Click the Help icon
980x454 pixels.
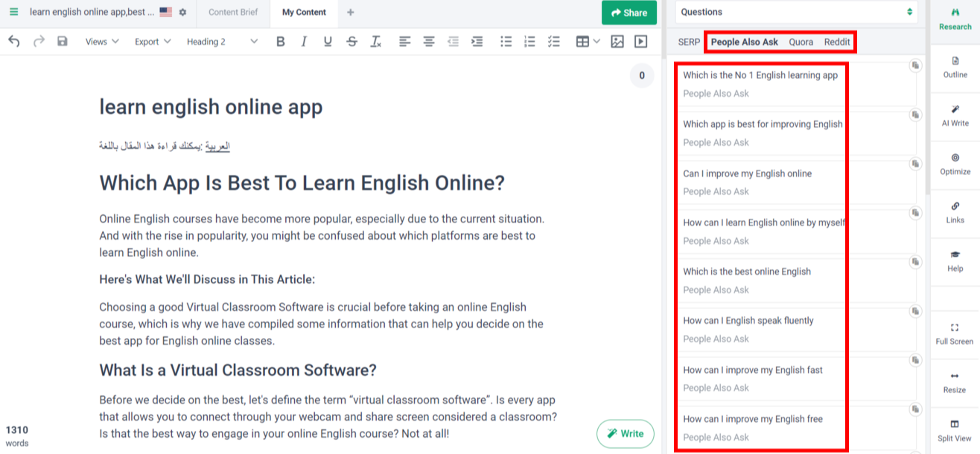pyautogui.click(x=954, y=262)
